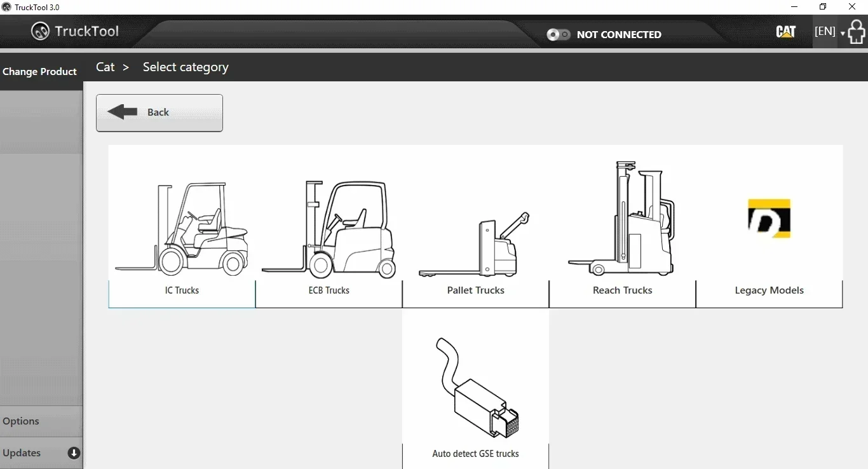The width and height of the screenshot is (868, 469).
Task: Pick the Pallet Trucks illustration
Action: click(x=475, y=244)
